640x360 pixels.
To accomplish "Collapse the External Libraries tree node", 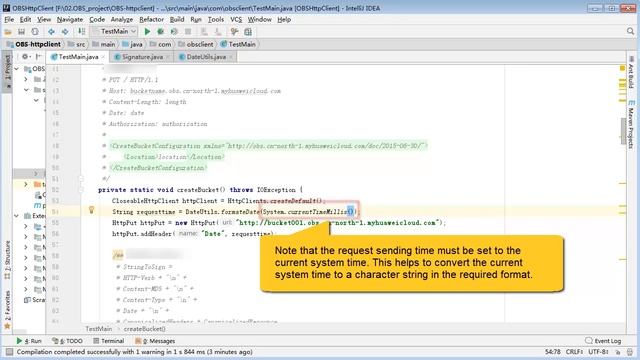I will pos(17,216).
